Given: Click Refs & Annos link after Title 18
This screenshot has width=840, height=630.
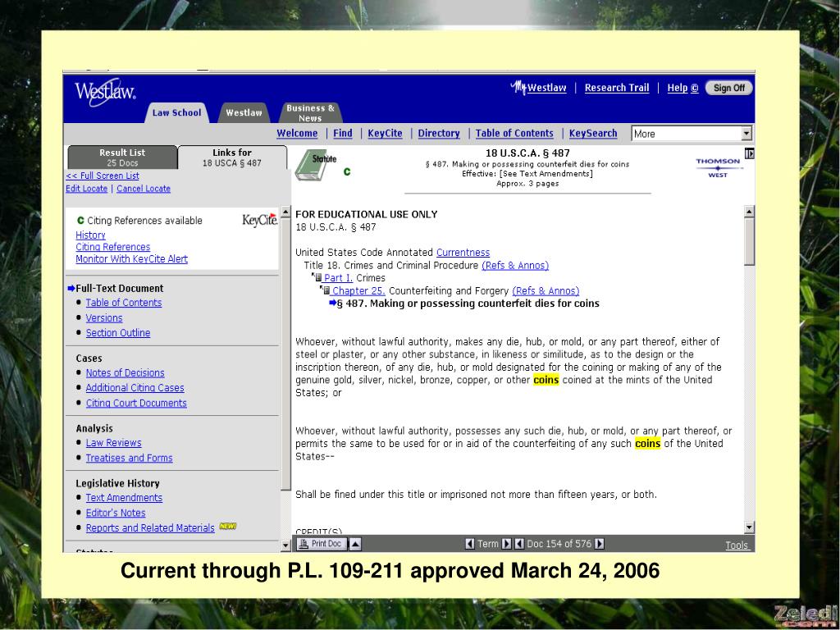Looking at the screenshot, I should [x=515, y=265].
